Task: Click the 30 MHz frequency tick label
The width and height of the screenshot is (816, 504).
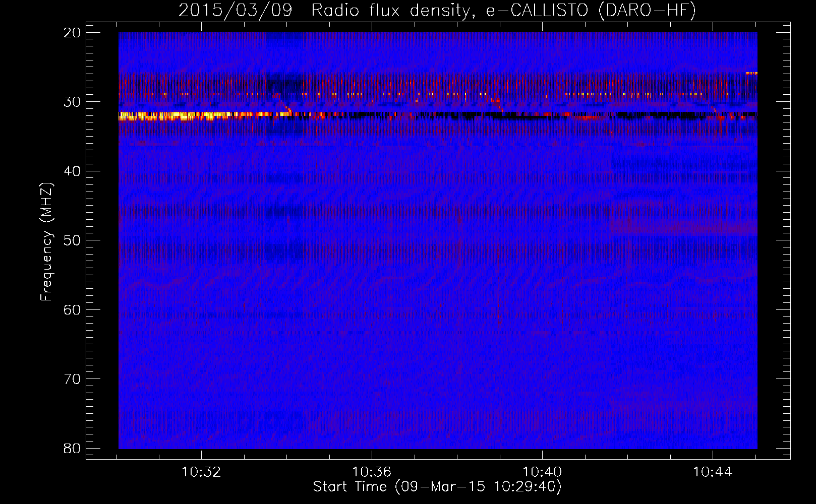Action: pyautogui.click(x=73, y=102)
